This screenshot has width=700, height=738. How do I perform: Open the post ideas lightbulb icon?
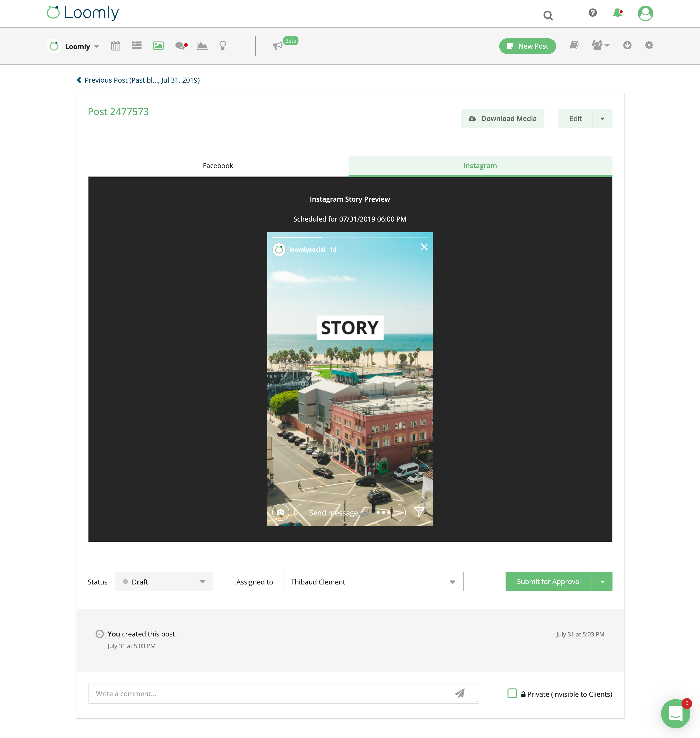(x=222, y=46)
